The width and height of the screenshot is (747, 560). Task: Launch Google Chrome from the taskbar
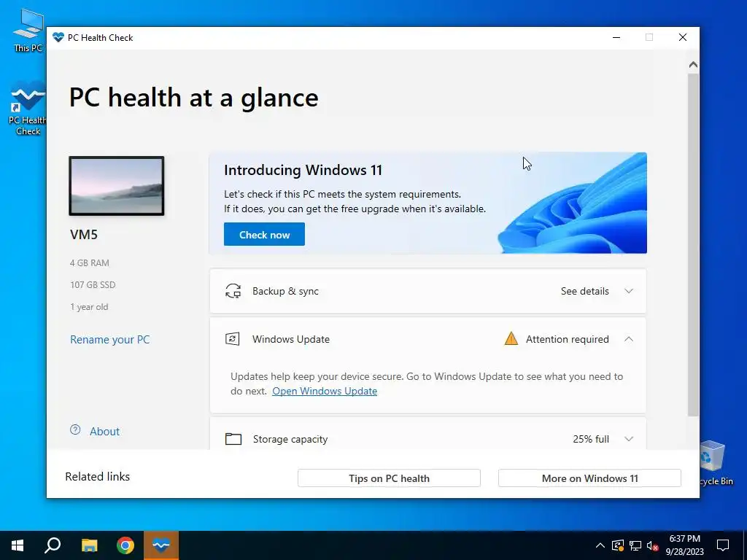point(125,545)
